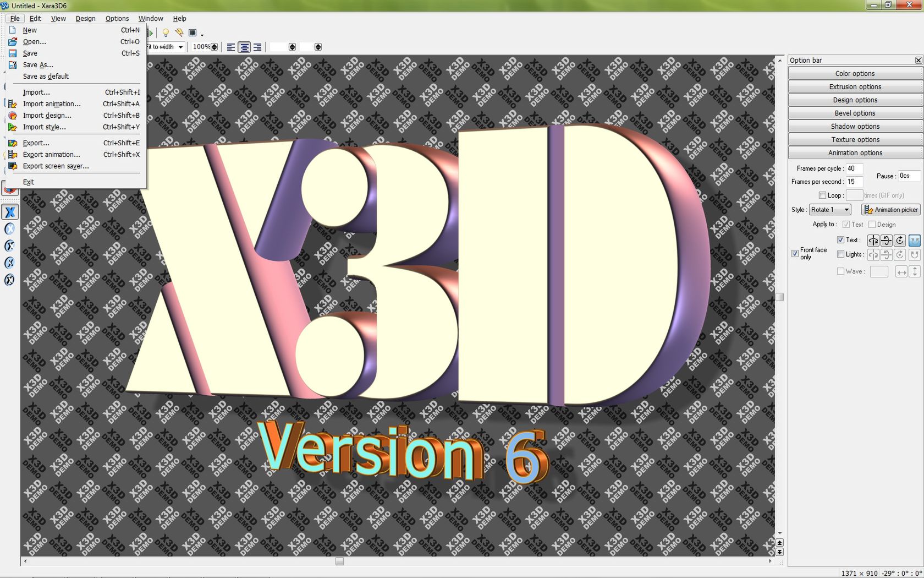924x578 pixels.
Task: Click Frames per second input field
Action: pos(854,182)
